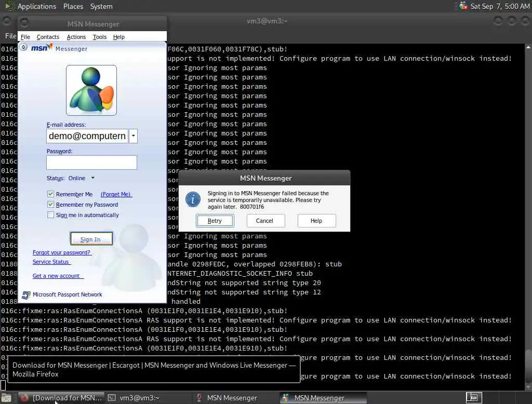Click the Password input field

91,163
